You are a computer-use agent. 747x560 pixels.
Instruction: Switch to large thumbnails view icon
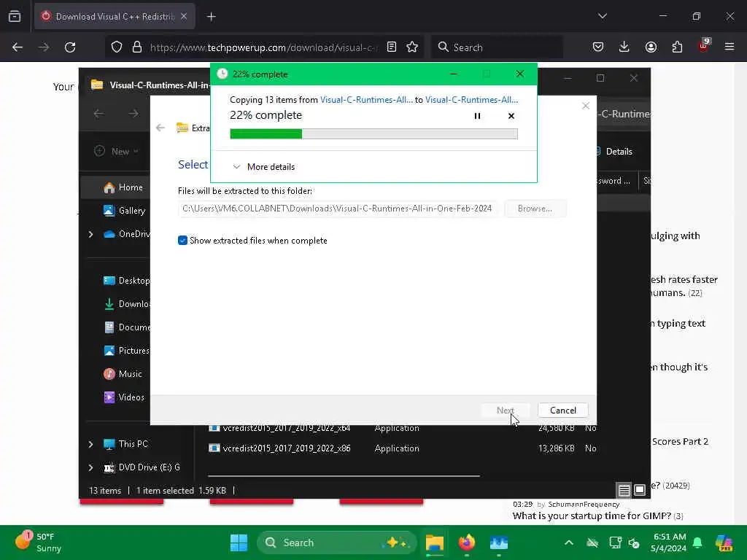click(x=640, y=489)
